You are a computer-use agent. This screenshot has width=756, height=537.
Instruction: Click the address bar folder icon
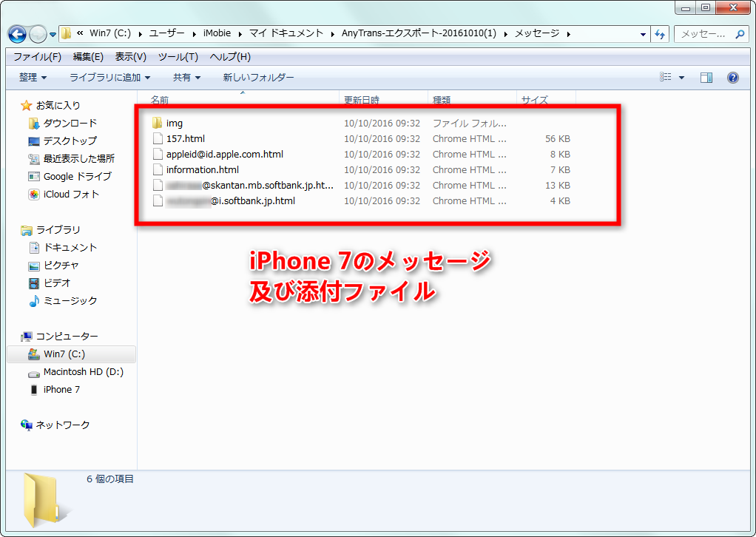point(67,33)
